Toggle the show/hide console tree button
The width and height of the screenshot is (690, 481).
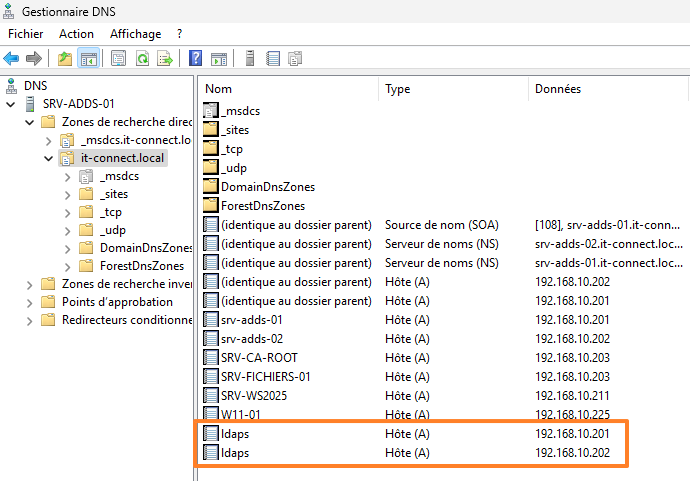click(89, 58)
